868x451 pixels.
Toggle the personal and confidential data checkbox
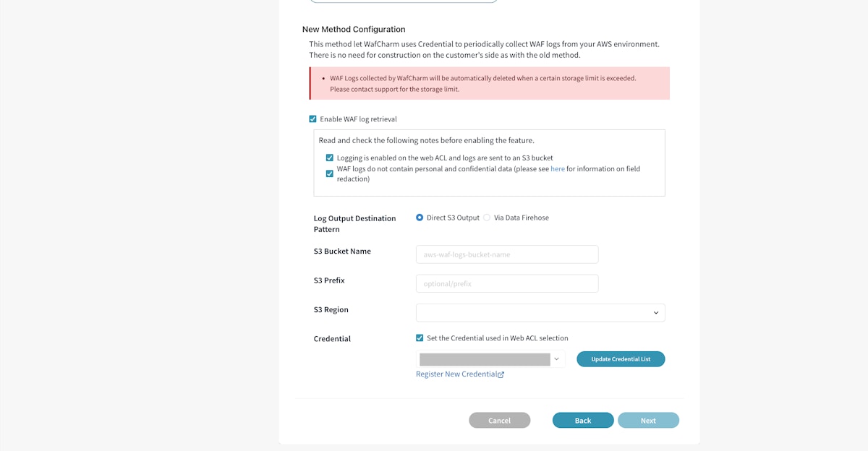tap(330, 173)
